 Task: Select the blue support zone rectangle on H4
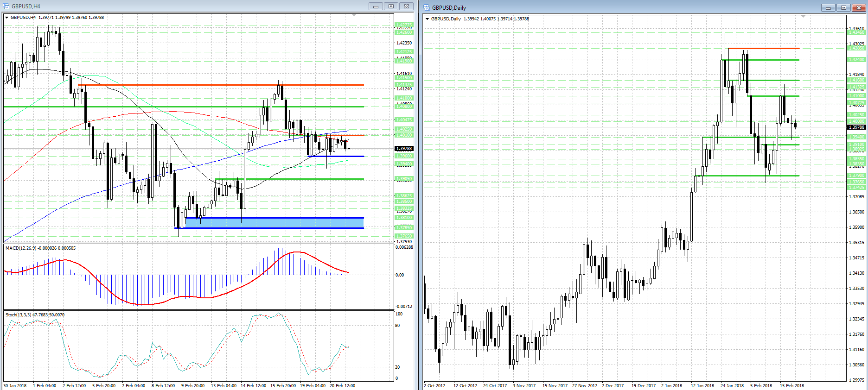[274, 223]
